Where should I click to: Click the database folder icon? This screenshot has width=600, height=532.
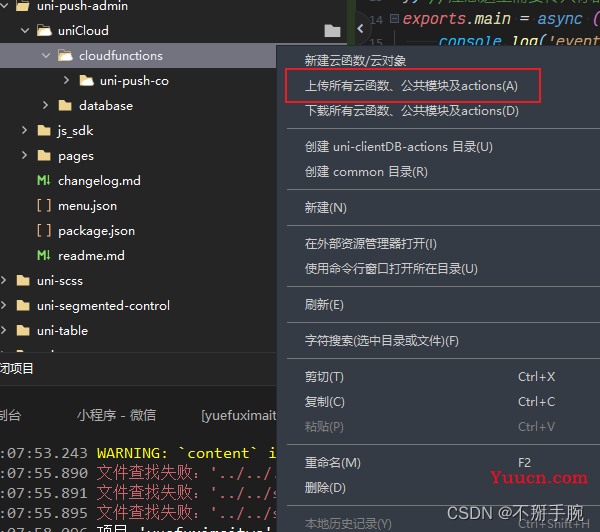65,105
